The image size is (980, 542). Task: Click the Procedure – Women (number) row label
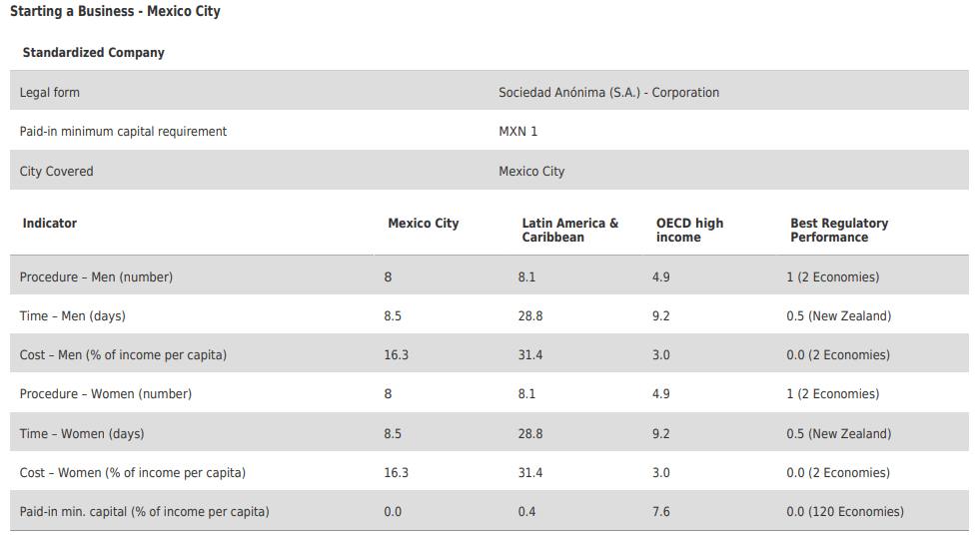[106, 394]
